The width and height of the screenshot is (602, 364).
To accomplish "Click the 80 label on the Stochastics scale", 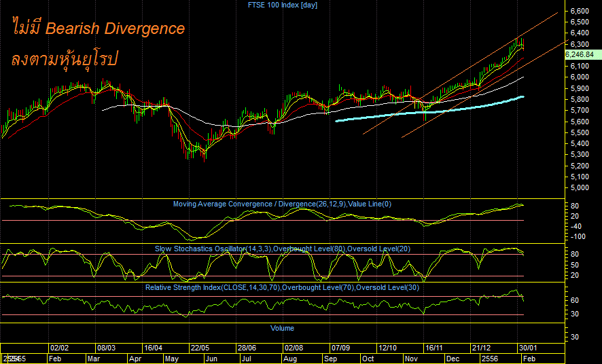I will [x=575, y=254].
